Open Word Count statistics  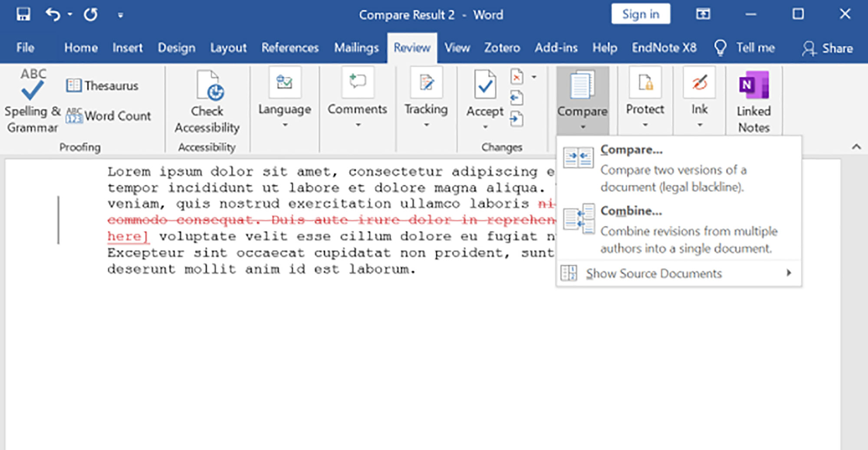(x=108, y=116)
